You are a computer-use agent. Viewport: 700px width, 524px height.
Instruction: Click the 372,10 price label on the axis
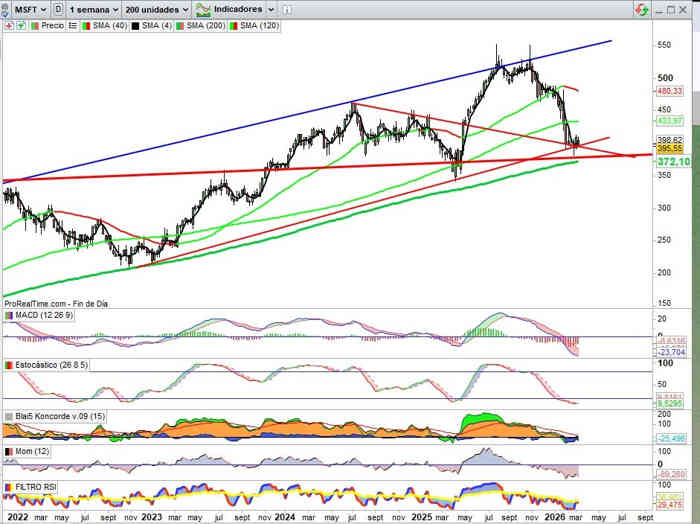click(672, 161)
